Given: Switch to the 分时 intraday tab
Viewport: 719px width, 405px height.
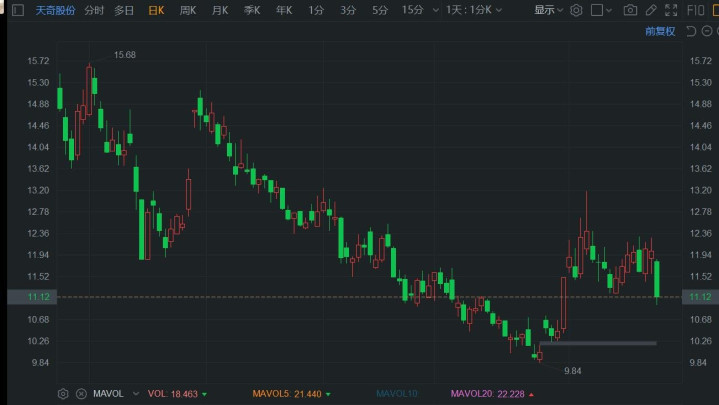Looking at the screenshot, I should click(x=94, y=10).
